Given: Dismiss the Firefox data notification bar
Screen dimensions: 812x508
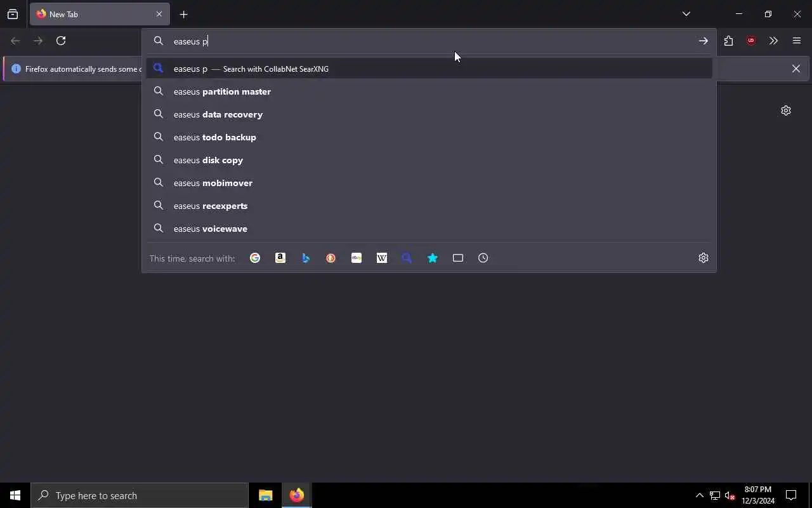Looking at the screenshot, I should click(796, 69).
